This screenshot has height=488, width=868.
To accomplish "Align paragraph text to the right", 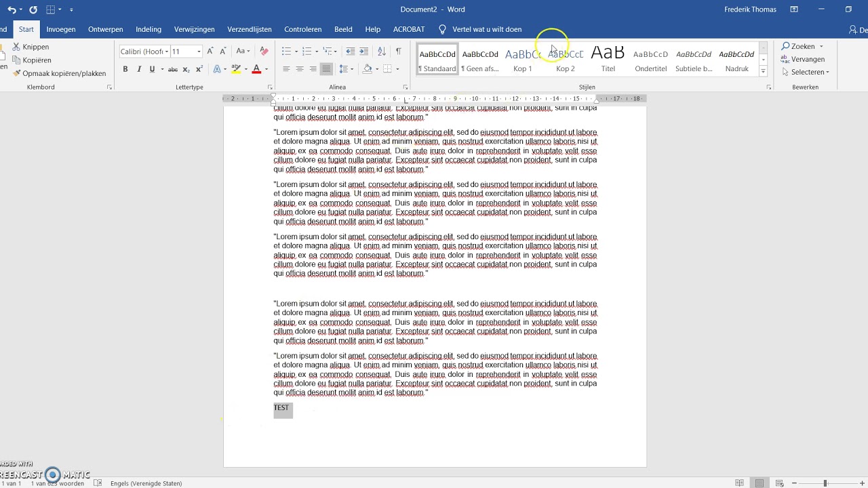I will click(313, 69).
